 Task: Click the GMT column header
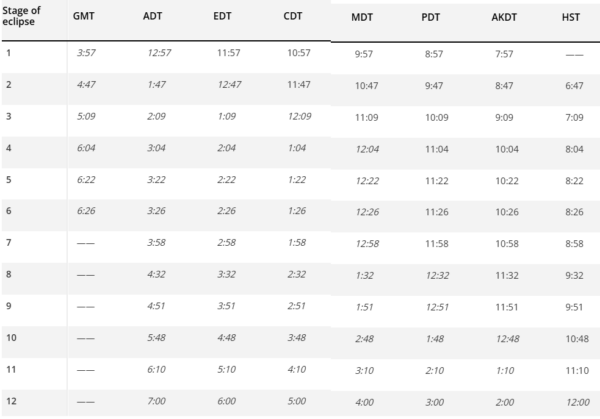84,18
